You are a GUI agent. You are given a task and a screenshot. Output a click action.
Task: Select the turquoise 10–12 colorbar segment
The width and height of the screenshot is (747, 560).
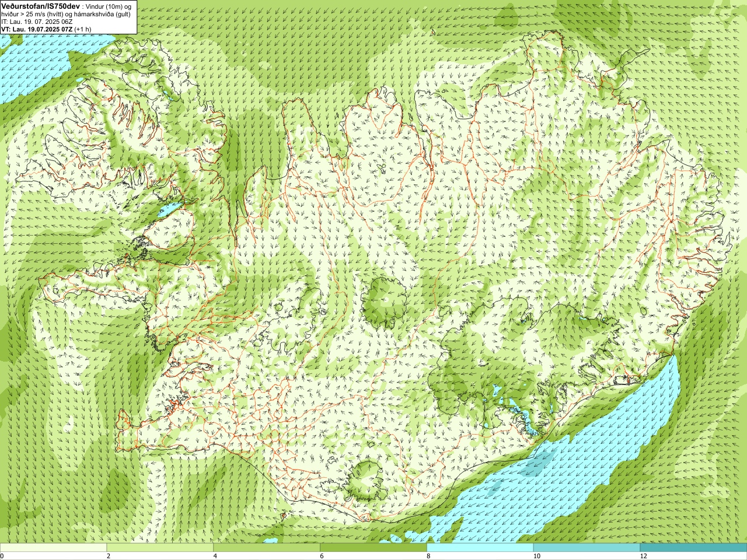click(x=587, y=548)
